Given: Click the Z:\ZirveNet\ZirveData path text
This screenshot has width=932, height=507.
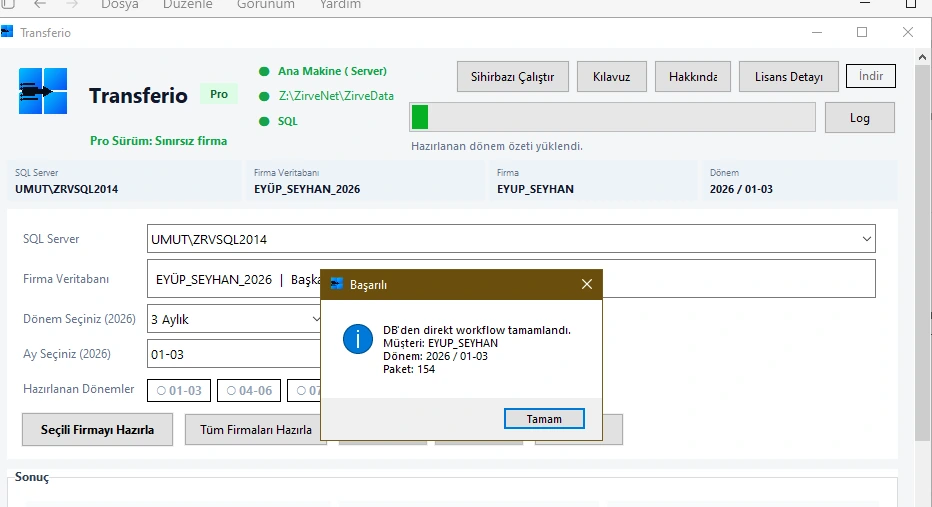Looking at the screenshot, I should coord(336,96).
